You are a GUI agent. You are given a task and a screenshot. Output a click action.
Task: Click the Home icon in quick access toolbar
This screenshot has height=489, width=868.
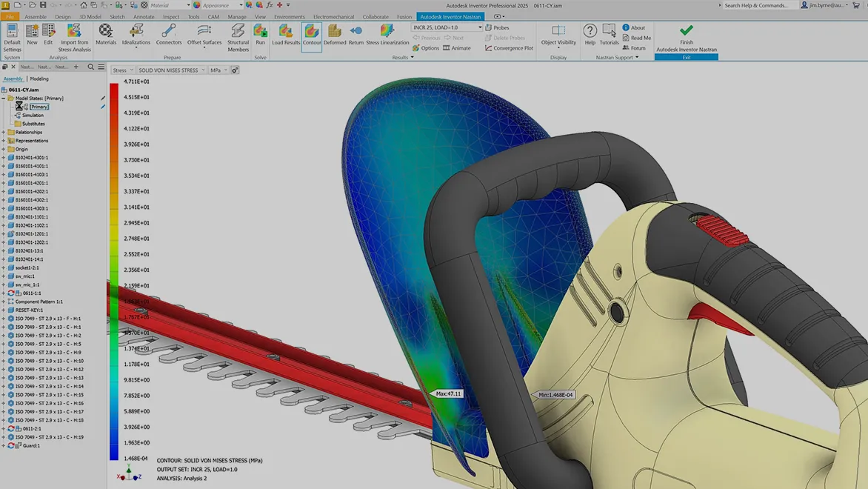point(83,5)
